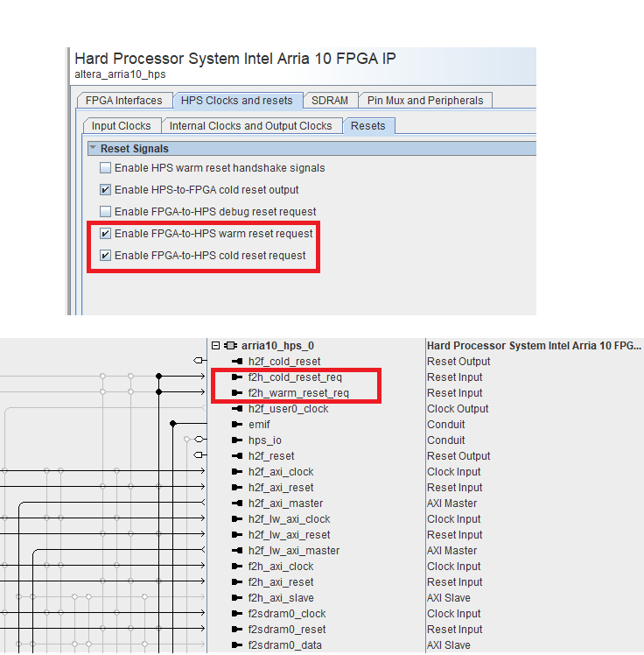Click the Hard Processor System description cell
644x655 pixels.
(534, 346)
